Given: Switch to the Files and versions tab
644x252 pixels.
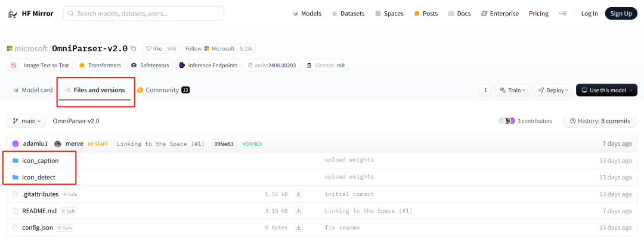Looking at the screenshot, I should coord(95,90).
